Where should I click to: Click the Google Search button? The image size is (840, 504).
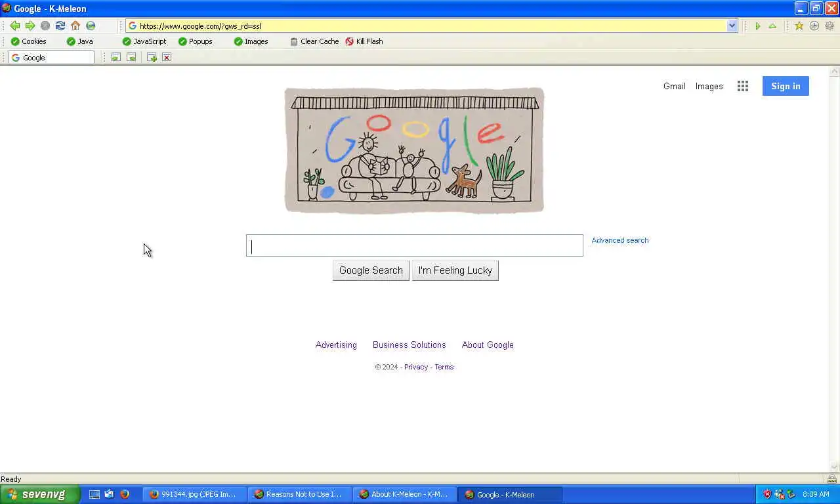371,270
